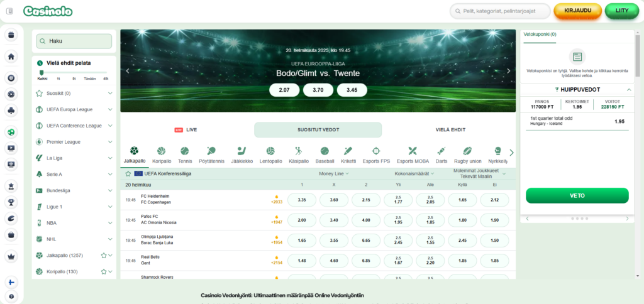Change language via the Finnish flag icon
The height and width of the screenshot is (304, 644).
(x=11, y=283)
